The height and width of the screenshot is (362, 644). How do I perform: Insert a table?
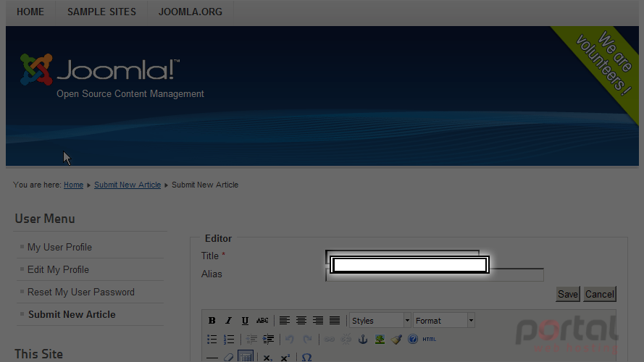(246, 356)
